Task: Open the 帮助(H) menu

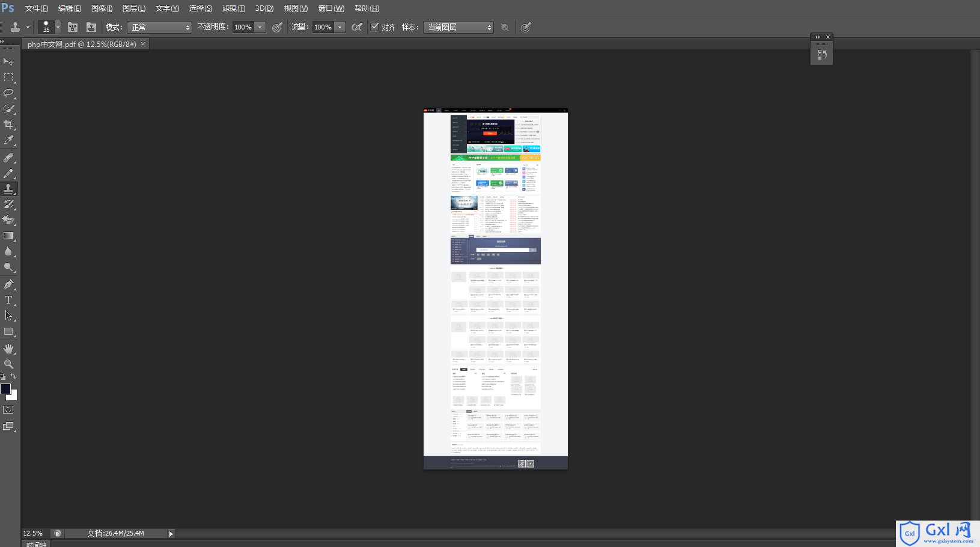Action: [x=367, y=8]
